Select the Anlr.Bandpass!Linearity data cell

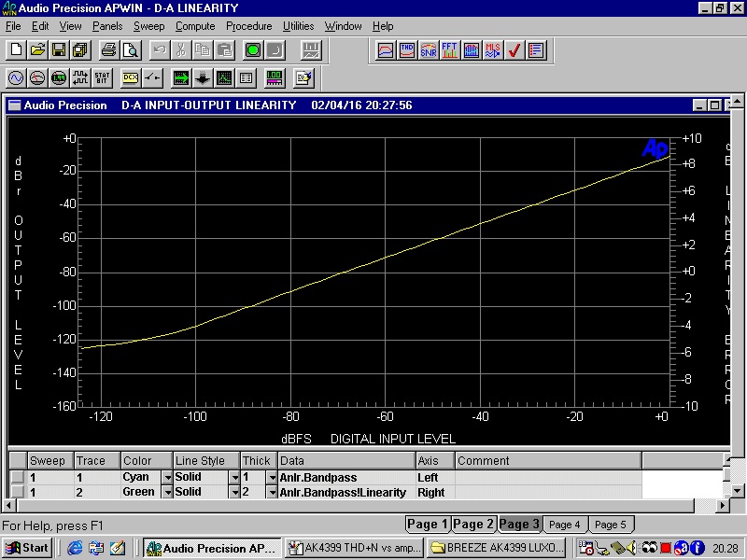pos(346,492)
